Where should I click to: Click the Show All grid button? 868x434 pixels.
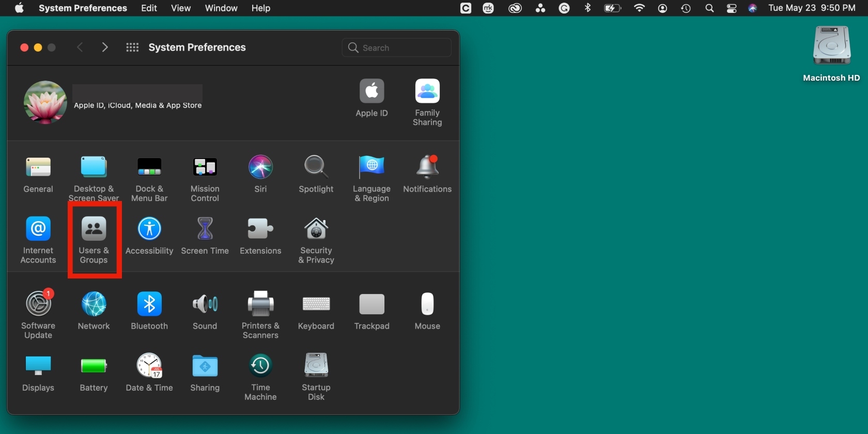pyautogui.click(x=132, y=48)
